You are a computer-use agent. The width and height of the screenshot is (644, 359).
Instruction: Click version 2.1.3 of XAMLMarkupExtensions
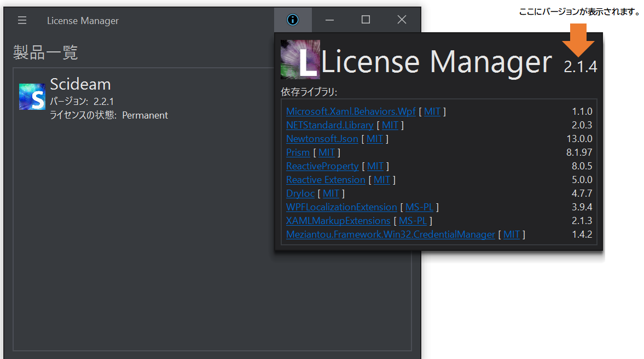tap(582, 221)
